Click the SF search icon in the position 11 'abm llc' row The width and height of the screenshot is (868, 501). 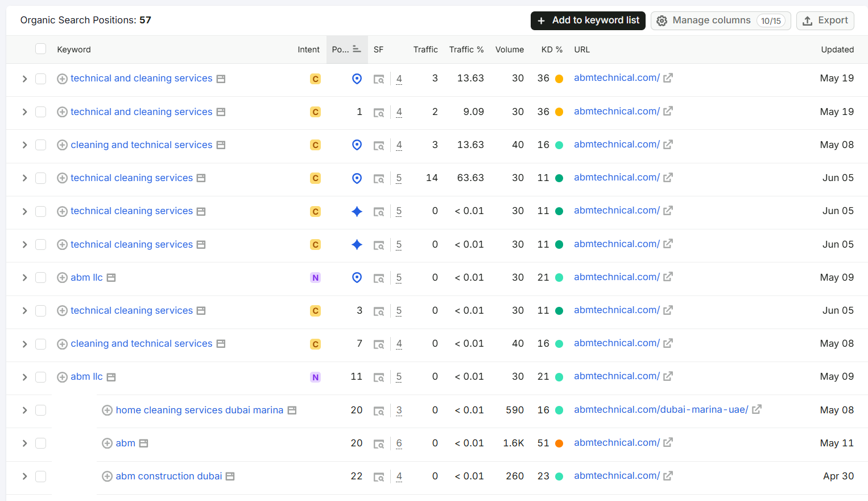coord(378,377)
